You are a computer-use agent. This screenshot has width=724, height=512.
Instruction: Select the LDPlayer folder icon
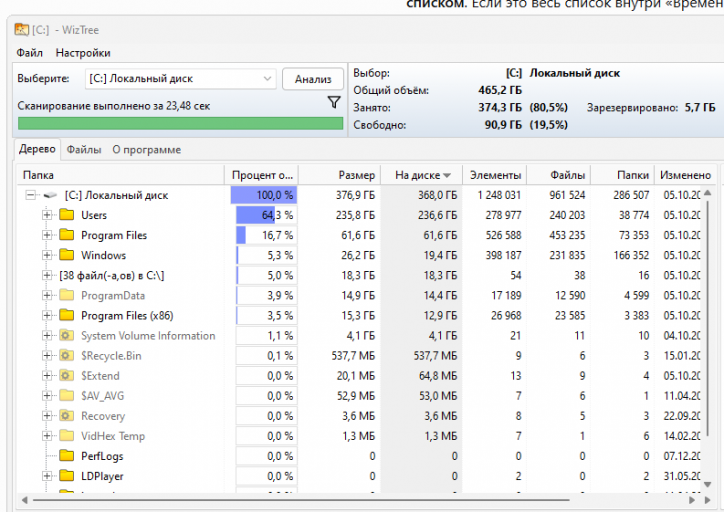pos(67,476)
